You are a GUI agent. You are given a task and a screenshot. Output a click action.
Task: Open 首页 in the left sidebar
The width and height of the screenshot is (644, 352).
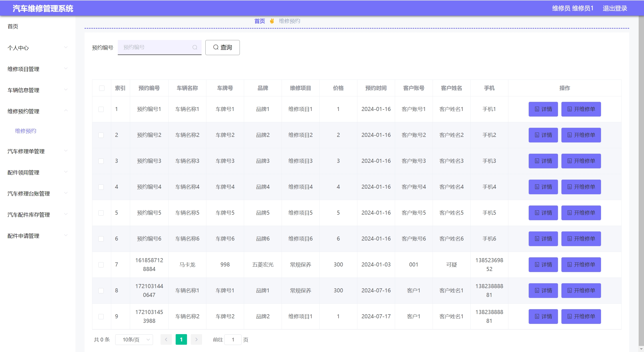click(13, 26)
